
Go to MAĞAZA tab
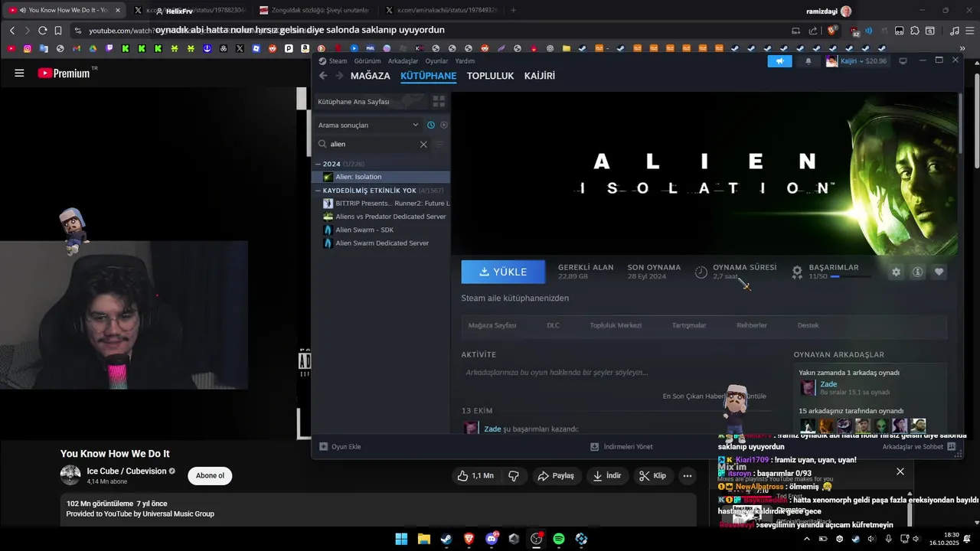(371, 76)
